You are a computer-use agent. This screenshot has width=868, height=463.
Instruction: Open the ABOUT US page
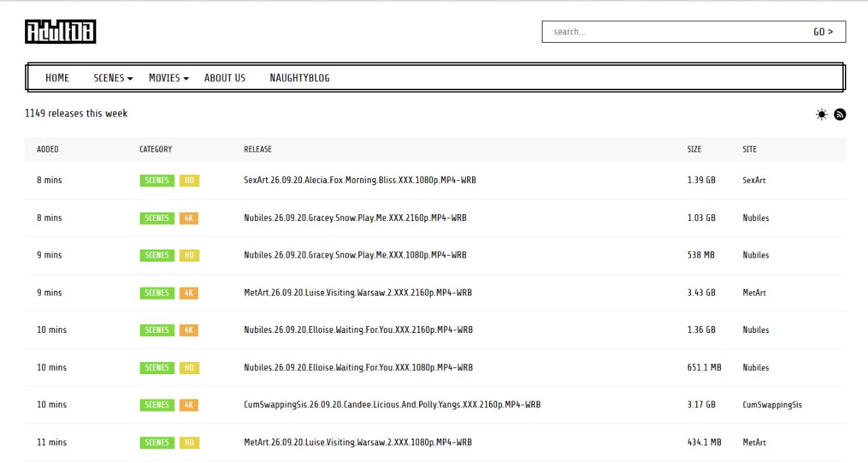coord(225,78)
